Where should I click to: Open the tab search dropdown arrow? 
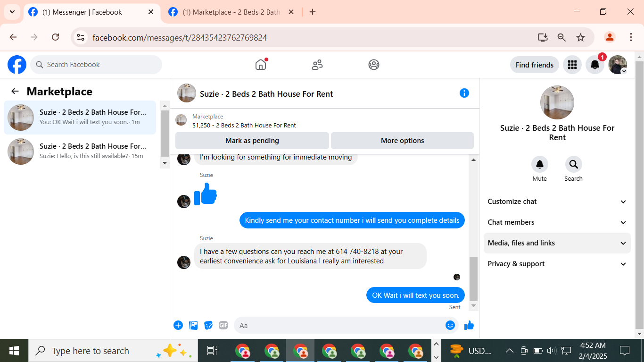tap(12, 12)
